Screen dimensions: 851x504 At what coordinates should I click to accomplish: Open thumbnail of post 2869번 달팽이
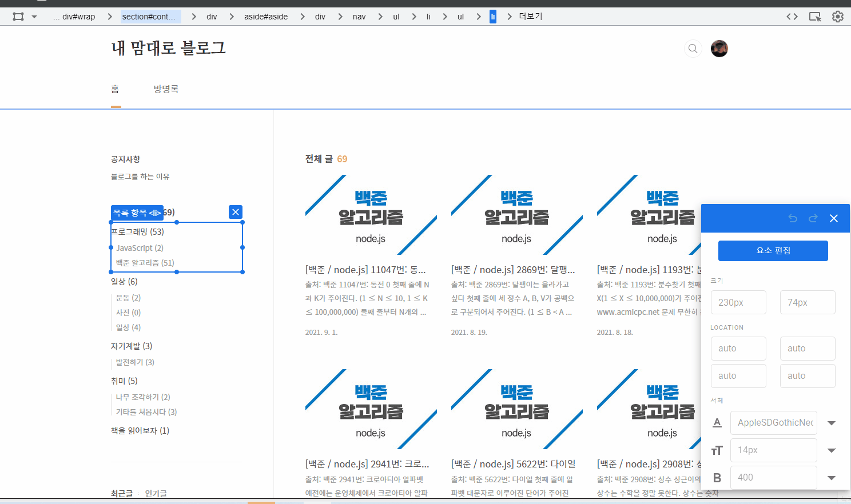click(517, 215)
